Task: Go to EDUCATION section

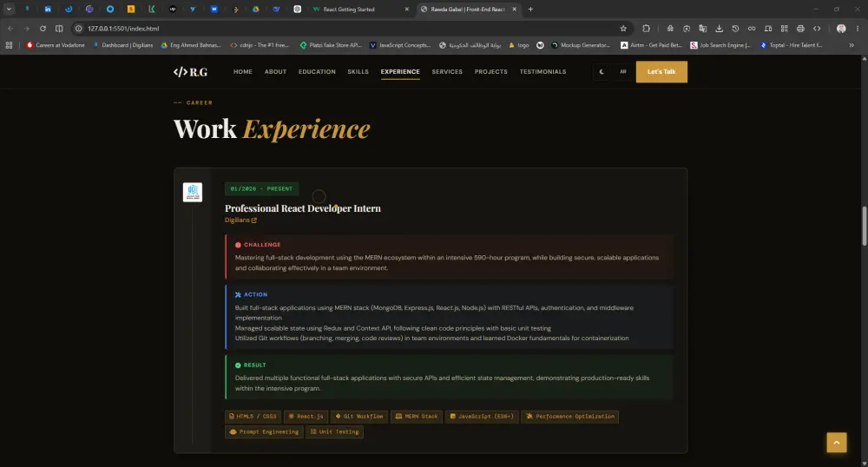Action: click(317, 72)
